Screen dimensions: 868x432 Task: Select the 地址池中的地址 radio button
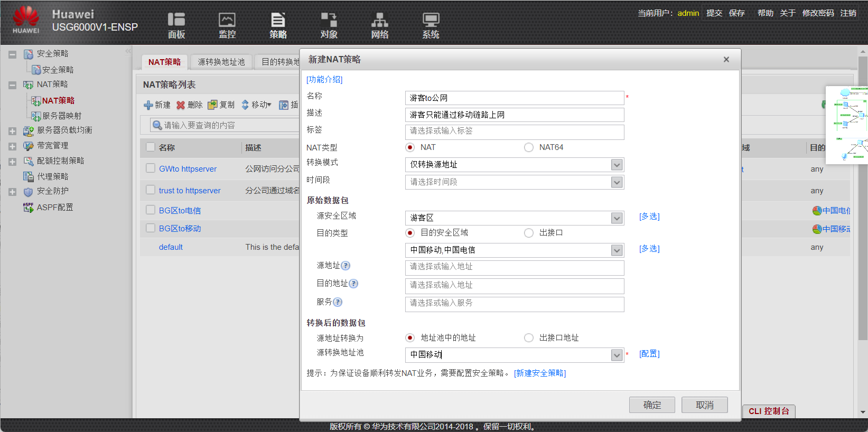[x=410, y=338]
